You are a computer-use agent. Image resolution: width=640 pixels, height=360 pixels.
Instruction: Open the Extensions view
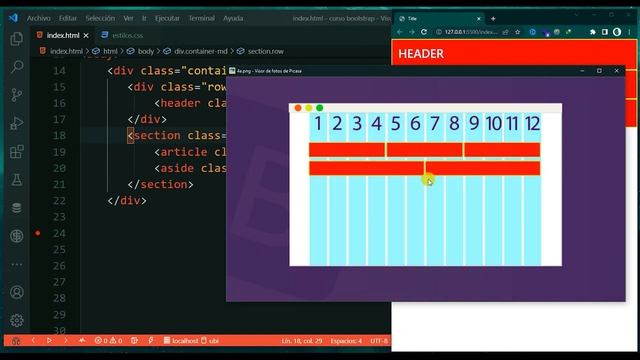[x=17, y=152]
